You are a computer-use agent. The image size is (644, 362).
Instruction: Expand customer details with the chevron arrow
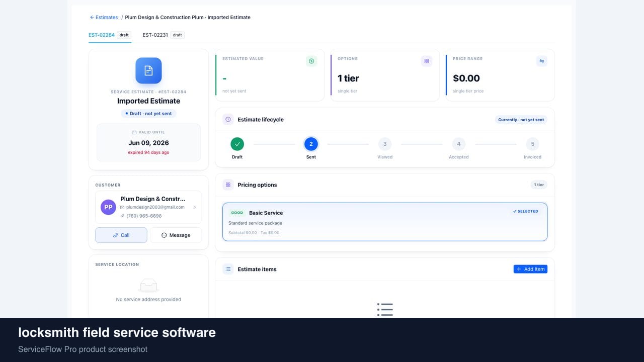click(x=195, y=207)
